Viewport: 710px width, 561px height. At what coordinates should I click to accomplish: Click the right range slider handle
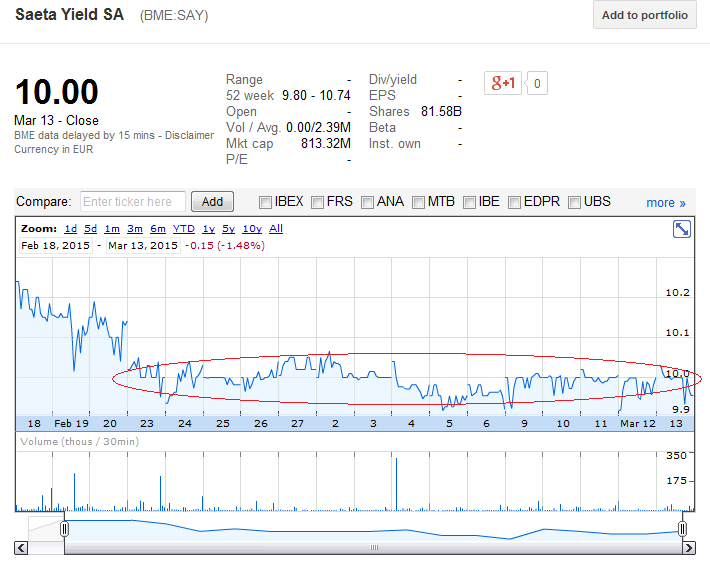pos(682,528)
